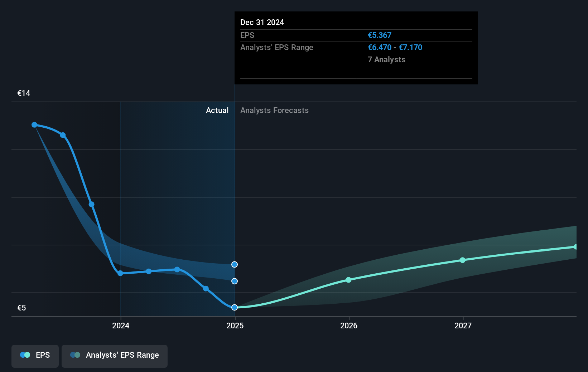Viewport: 588px width, 372px height.
Task: Click the 2026 x-axis label
Action: pos(349,325)
